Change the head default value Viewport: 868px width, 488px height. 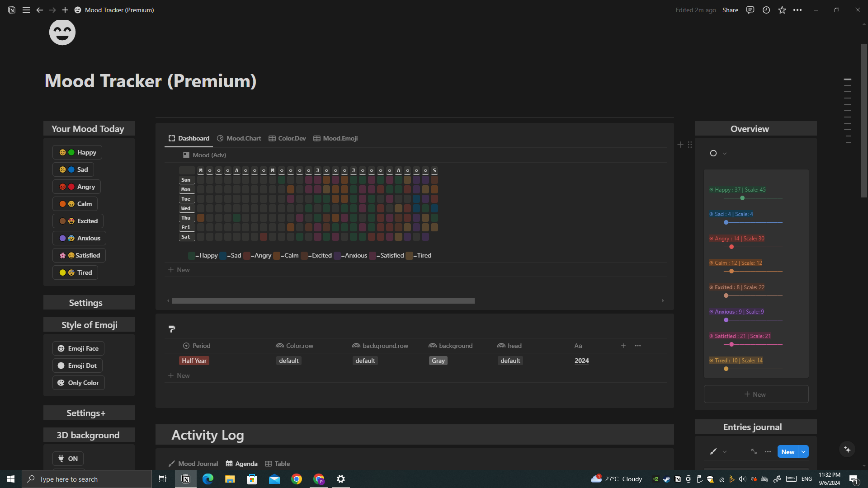click(510, 361)
